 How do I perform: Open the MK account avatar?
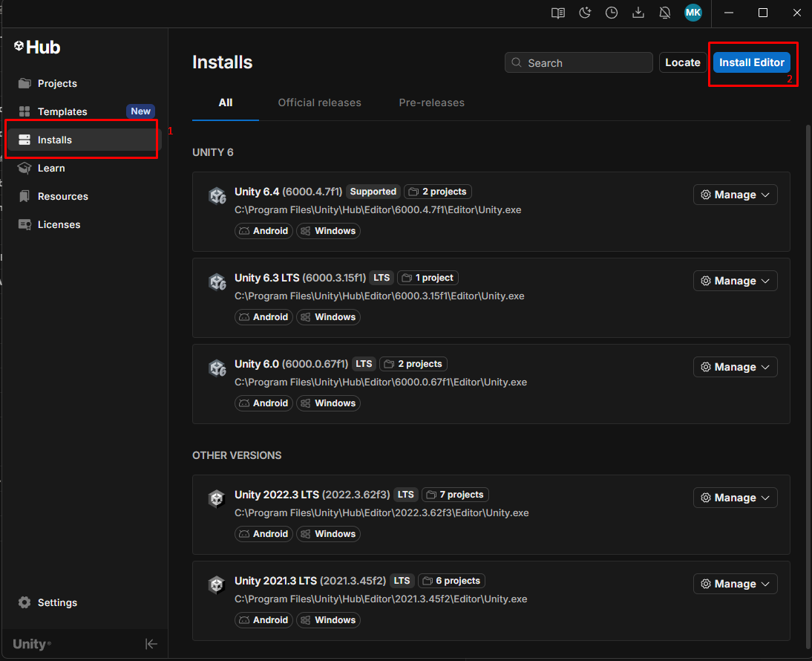[x=693, y=13]
